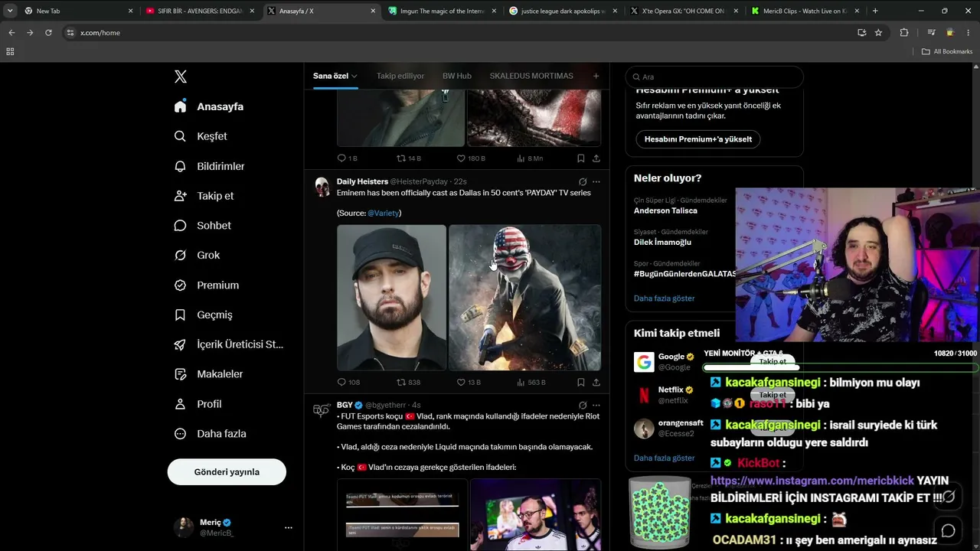
Task: Like the top post with 180 B likes
Action: point(471,158)
